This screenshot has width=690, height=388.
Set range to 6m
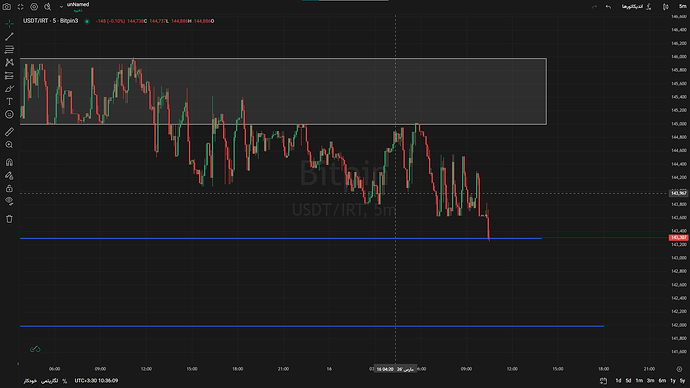[x=662, y=381]
